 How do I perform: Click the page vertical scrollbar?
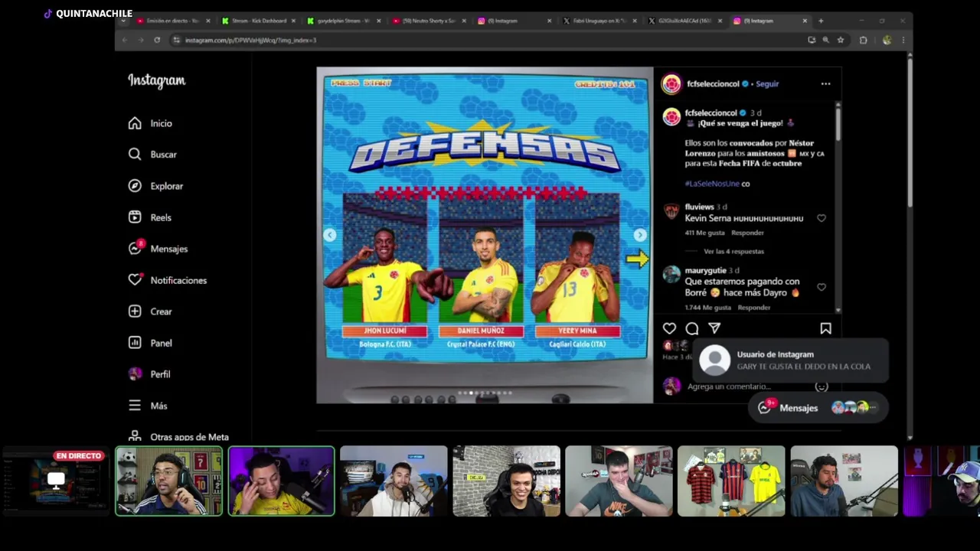(x=910, y=132)
